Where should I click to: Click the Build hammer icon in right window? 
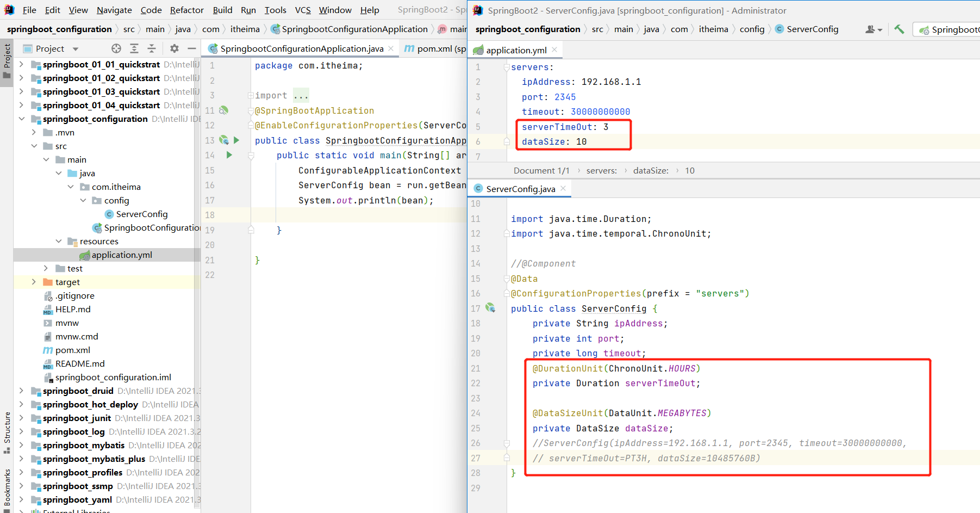(899, 29)
